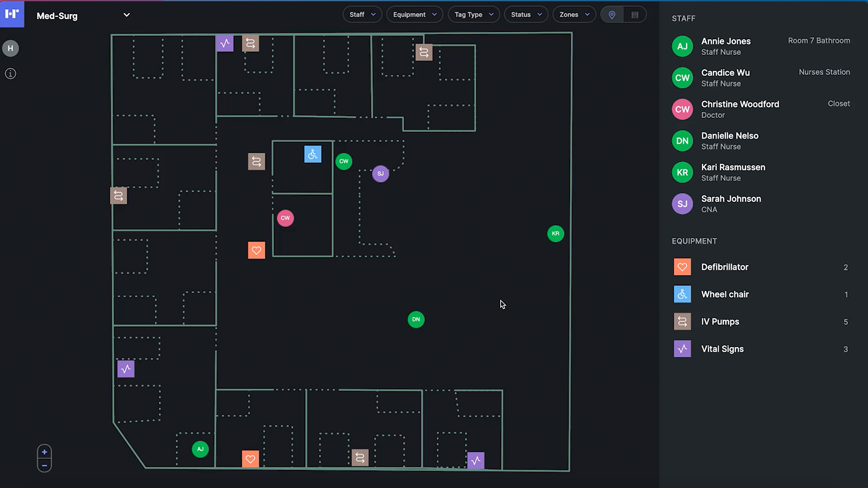Select the KR staff marker on the map
This screenshot has width=868, height=488.
tap(555, 233)
